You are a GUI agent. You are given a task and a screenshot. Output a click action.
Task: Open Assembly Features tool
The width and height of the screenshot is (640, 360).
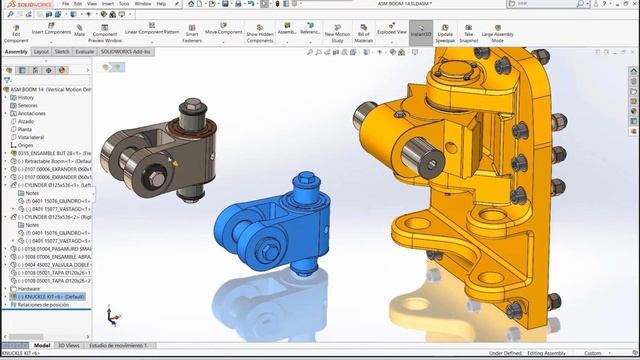[x=287, y=29]
